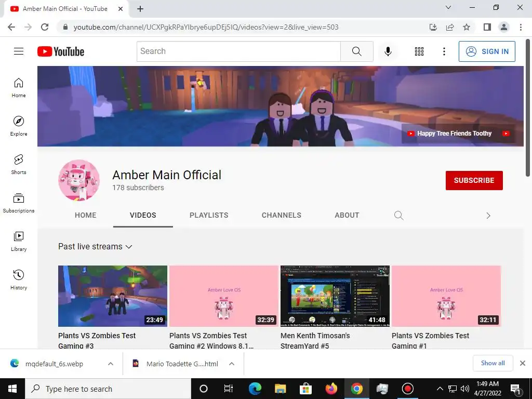Screen dimensions: 532x399
Task: Click the Windows taskbar search box
Action: (x=108, y=389)
